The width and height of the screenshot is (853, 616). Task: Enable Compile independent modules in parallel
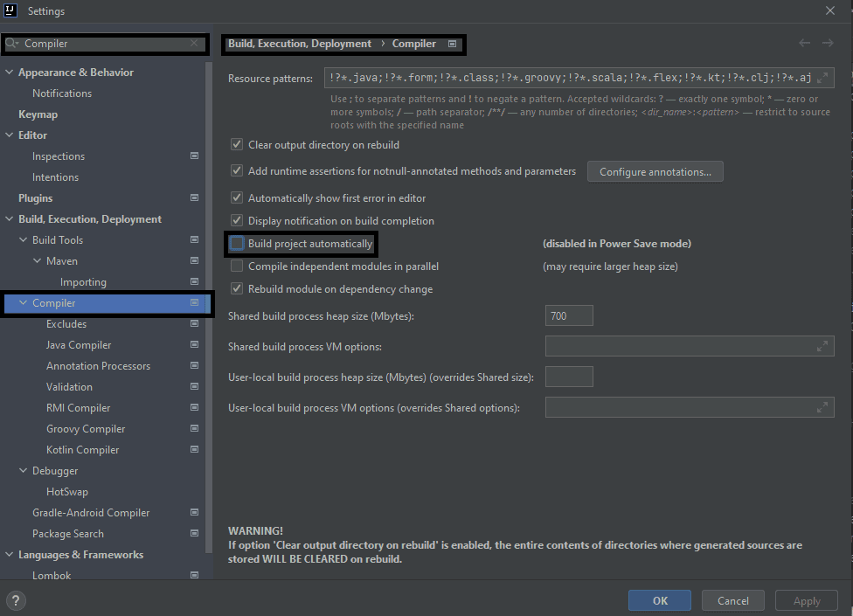[x=237, y=266]
